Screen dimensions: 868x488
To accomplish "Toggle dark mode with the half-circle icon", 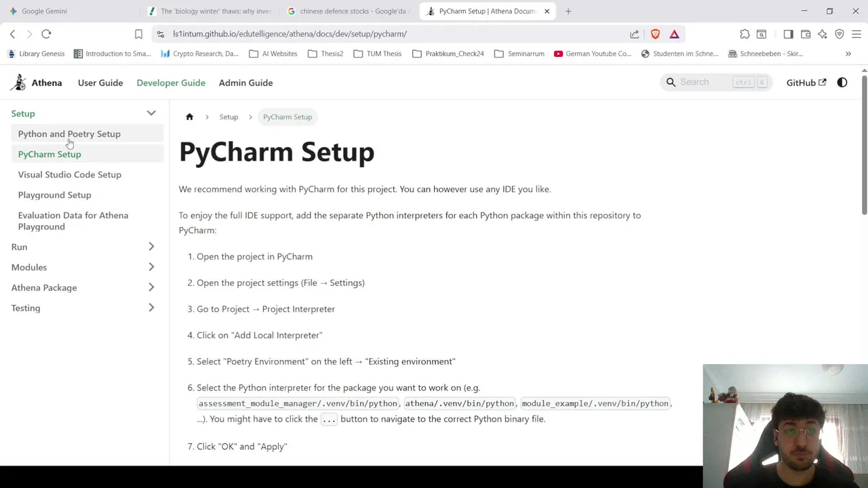I will (842, 83).
